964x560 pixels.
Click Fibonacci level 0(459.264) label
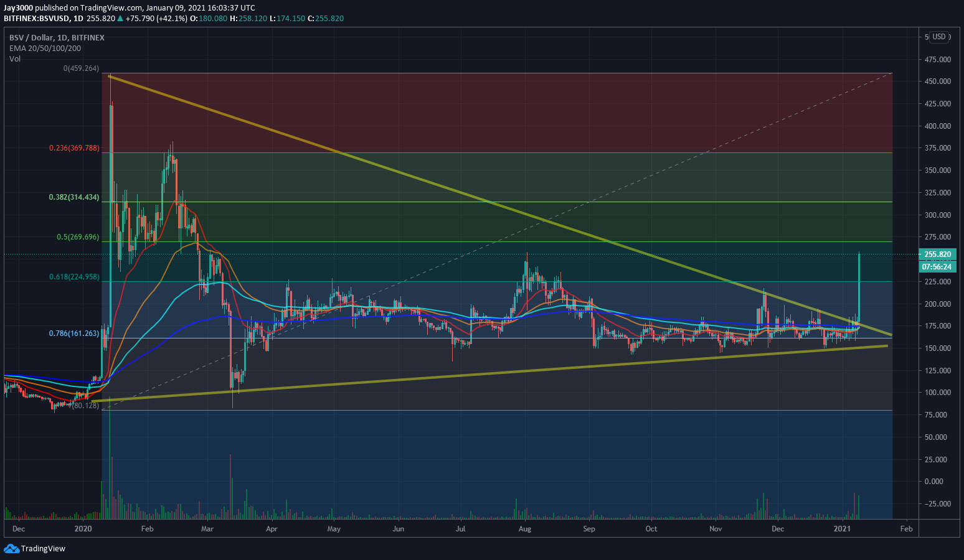pyautogui.click(x=81, y=68)
